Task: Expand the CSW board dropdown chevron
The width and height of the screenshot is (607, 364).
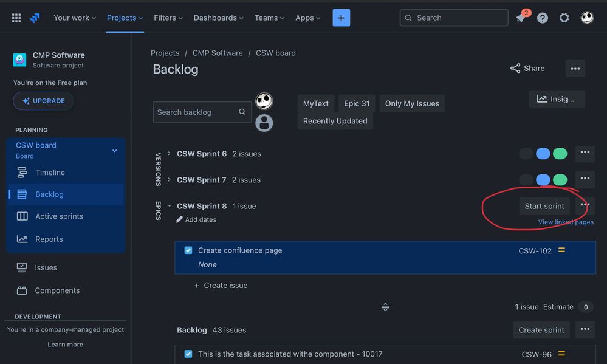Action: point(115,151)
